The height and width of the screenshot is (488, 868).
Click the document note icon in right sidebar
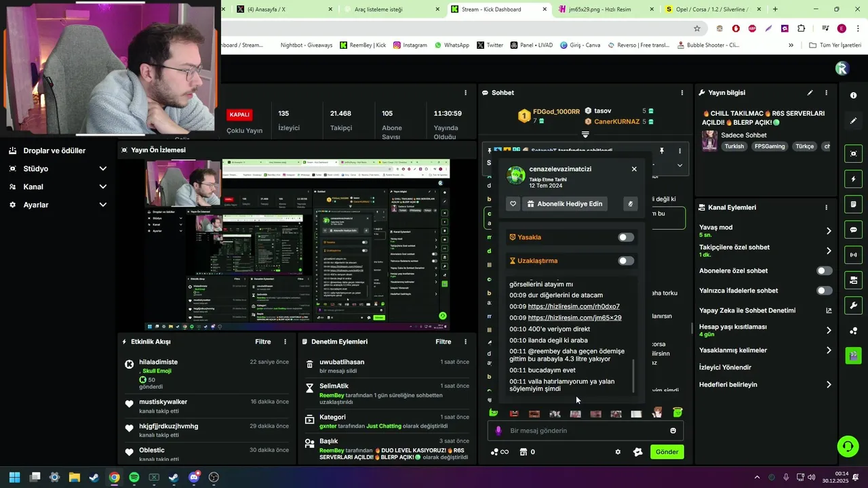click(853, 204)
